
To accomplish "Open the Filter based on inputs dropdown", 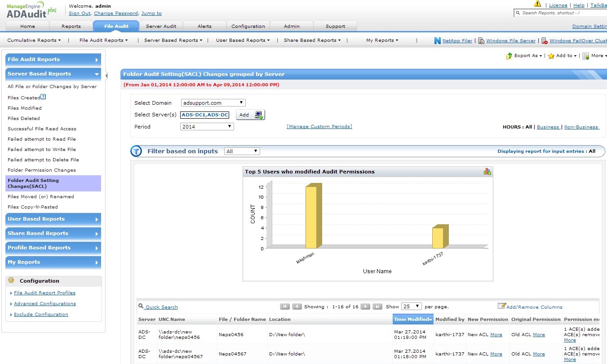I will click(242, 151).
